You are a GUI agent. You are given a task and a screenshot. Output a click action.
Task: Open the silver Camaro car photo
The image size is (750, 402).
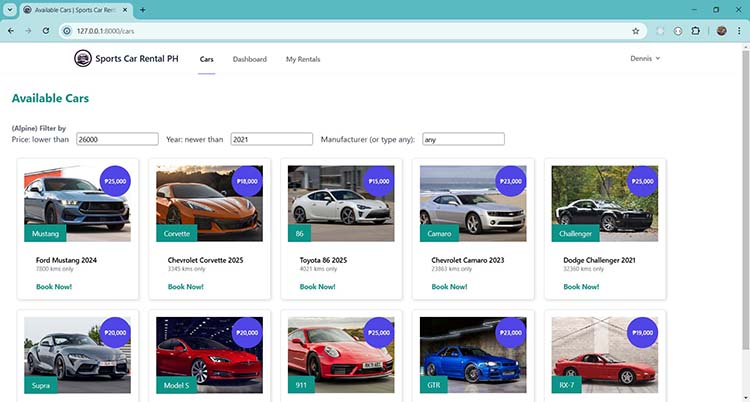click(473, 203)
